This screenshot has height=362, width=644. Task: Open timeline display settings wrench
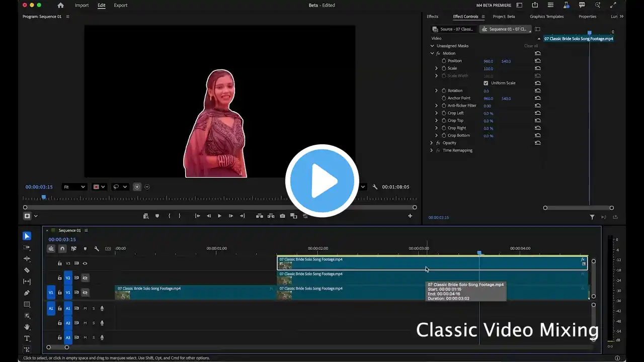point(97,248)
